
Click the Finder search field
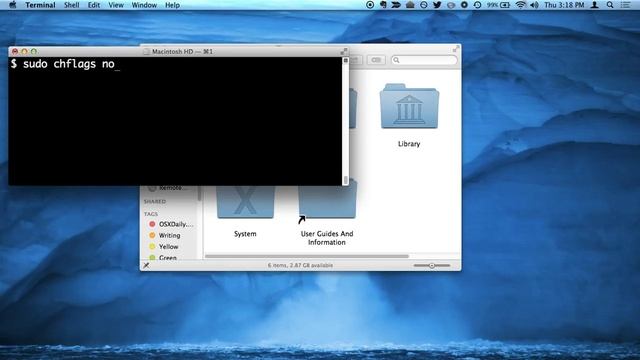[424, 60]
